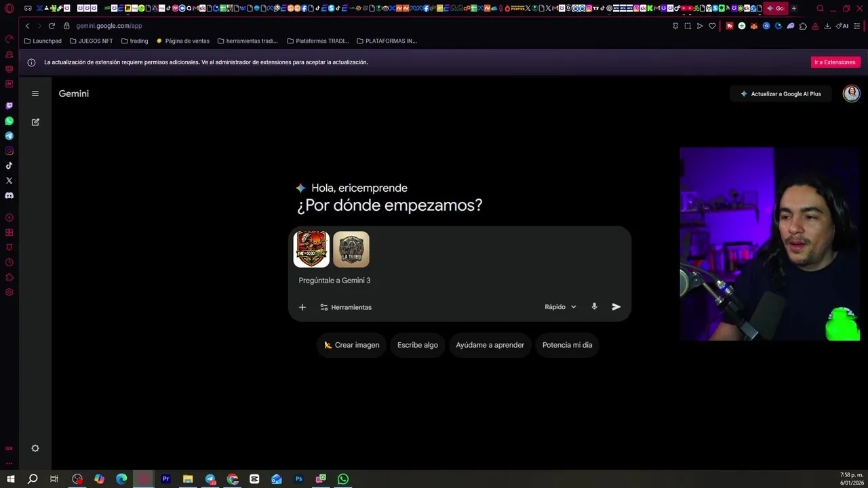Screen dimensions: 868x488
Task: Click the Opera logo menu button
Action: (9, 8)
